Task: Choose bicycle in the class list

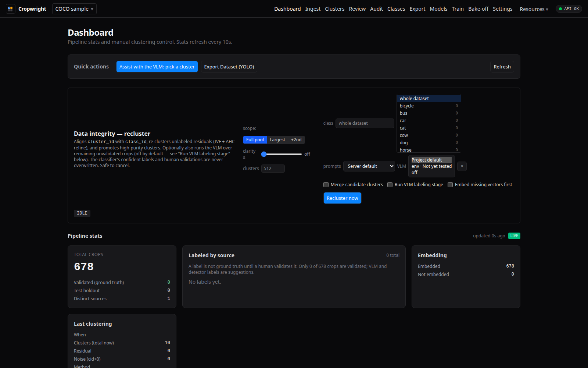Action: pyautogui.click(x=429, y=106)
